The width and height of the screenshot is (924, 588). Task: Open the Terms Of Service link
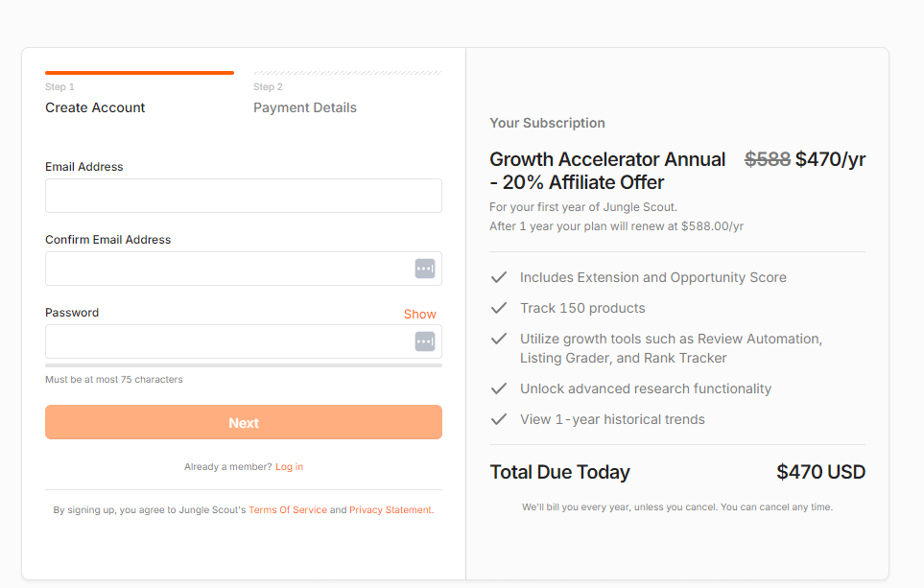coord(288,509)
